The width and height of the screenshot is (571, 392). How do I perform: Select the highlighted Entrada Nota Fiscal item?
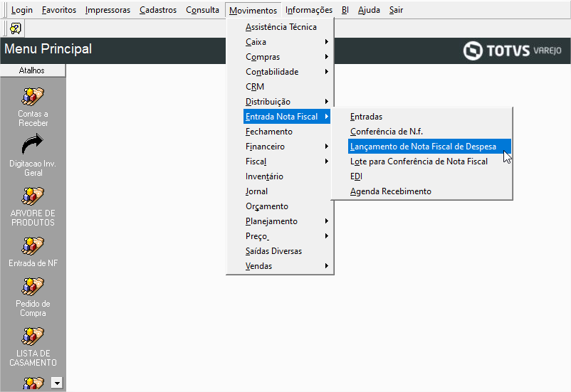(287, 117)
